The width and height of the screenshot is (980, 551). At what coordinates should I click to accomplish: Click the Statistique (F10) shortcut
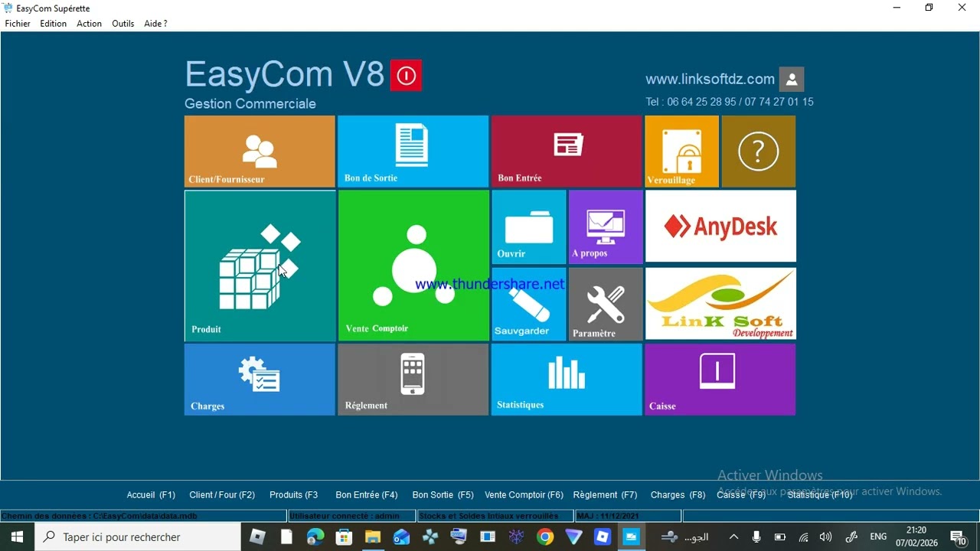(x=820, y=495)
